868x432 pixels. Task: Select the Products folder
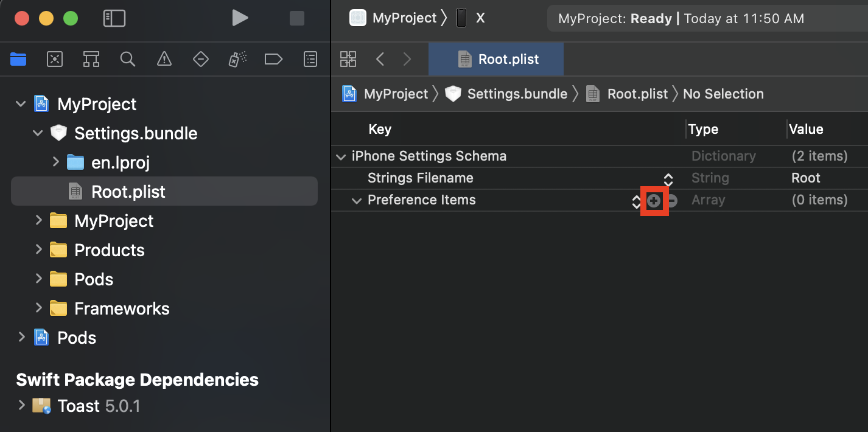110,250
